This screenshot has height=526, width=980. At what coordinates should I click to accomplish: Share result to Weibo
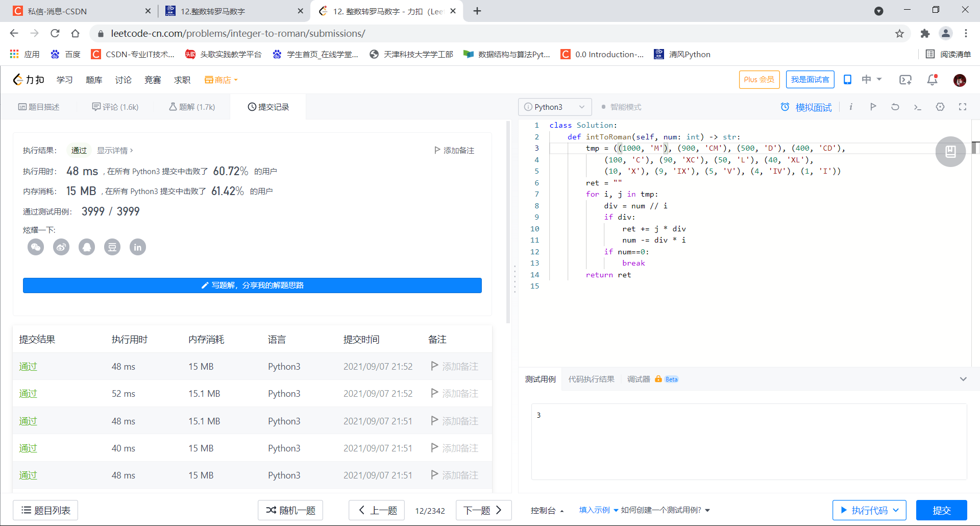click(61, 247)
